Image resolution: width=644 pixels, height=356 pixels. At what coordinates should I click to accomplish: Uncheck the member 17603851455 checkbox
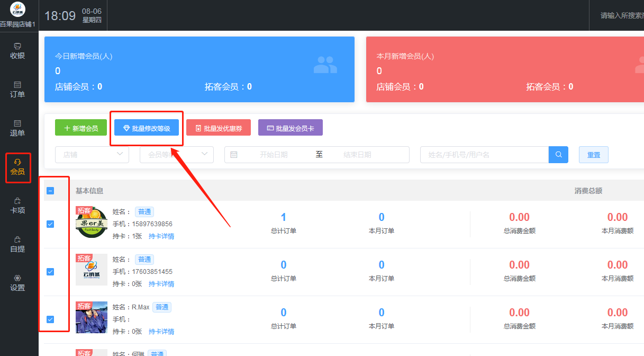point(50,272)
